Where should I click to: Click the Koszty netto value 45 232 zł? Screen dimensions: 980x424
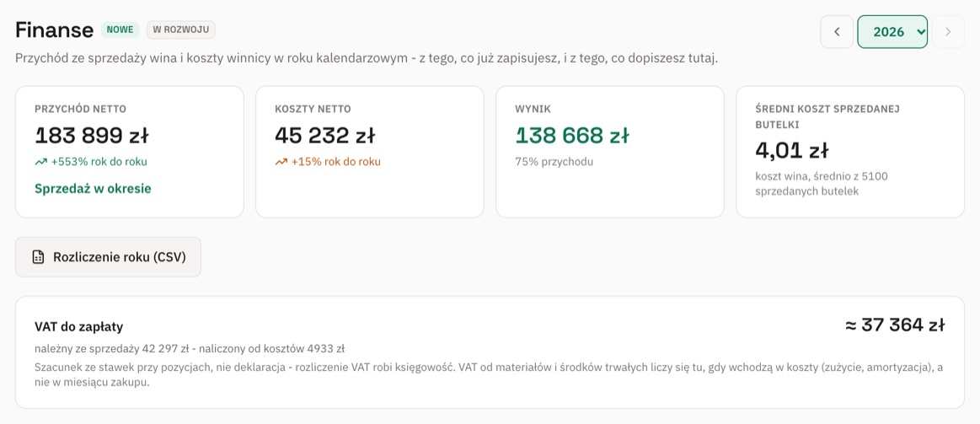tap(325, 135)
